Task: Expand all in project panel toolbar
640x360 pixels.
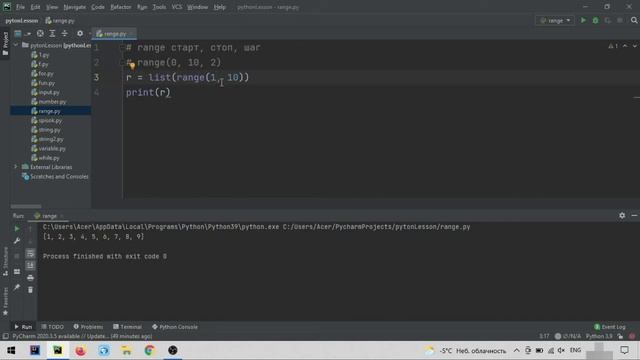Action: pos(52,33)
